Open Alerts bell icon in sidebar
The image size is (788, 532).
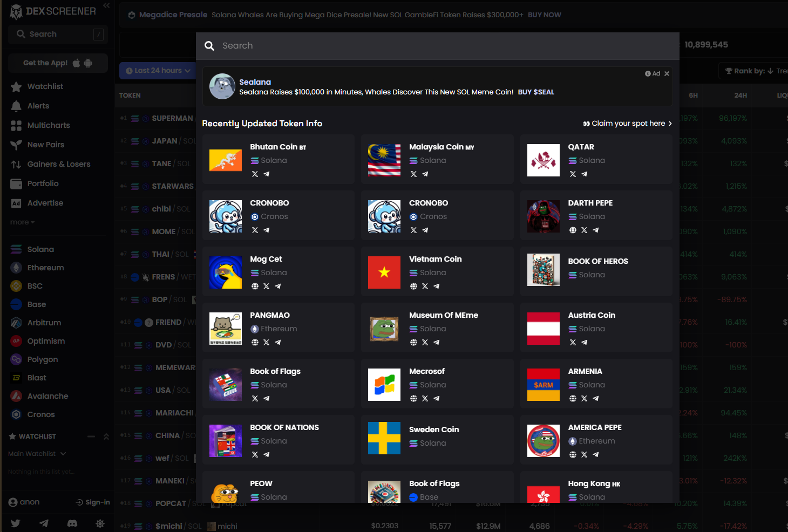click(x=16, y=106)
